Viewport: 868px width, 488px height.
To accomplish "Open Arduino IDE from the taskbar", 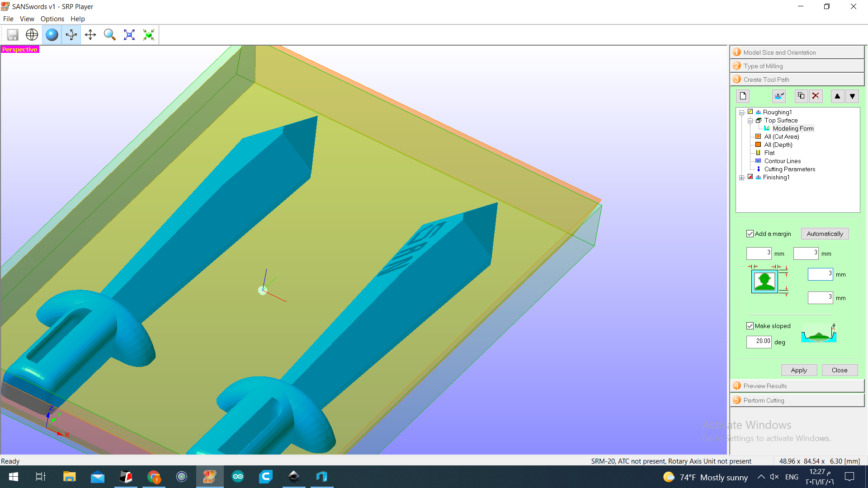I will [238, 477].
